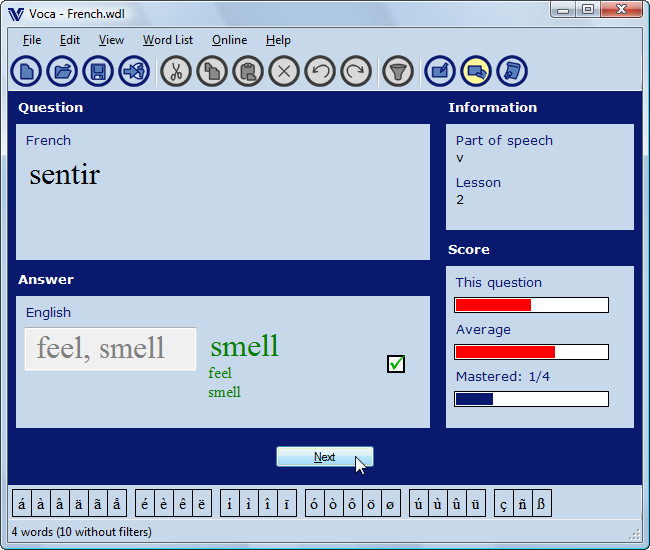650x550 pixels.
Task: Insert the ê character
Action: [x=183, y=503]
